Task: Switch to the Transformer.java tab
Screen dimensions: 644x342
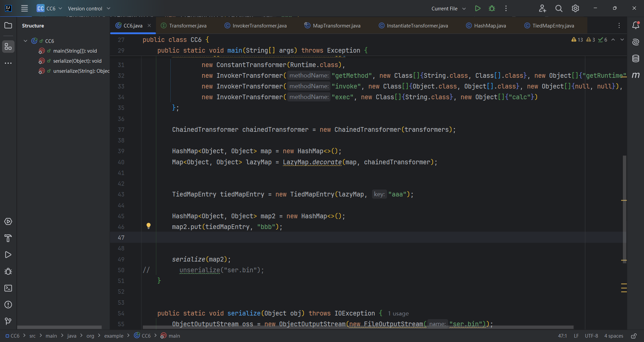Action: tap(184, 25)
